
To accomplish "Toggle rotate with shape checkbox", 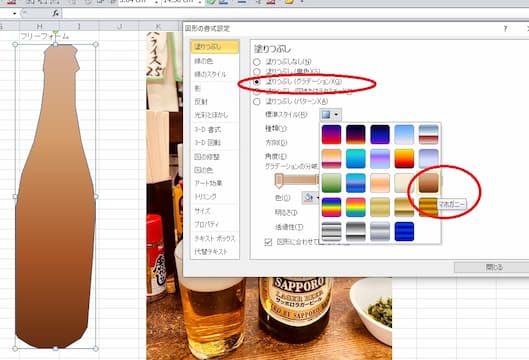I will [268, 242].
